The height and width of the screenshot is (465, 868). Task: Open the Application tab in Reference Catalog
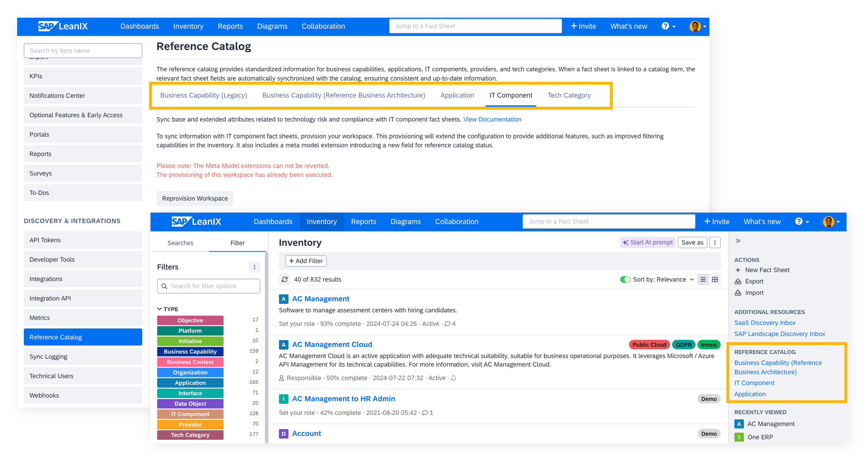457,95
